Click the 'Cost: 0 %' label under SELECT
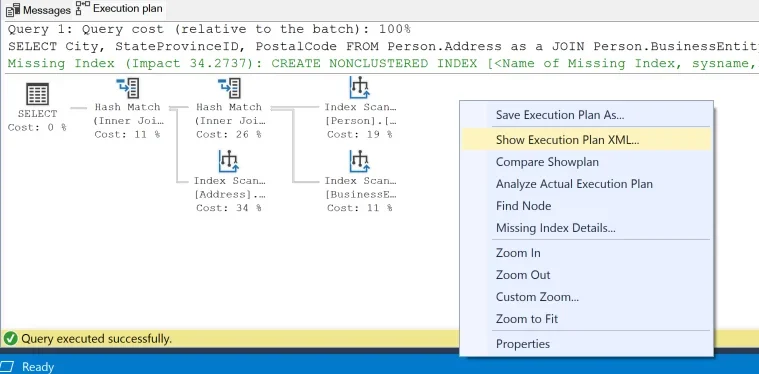 37,128
